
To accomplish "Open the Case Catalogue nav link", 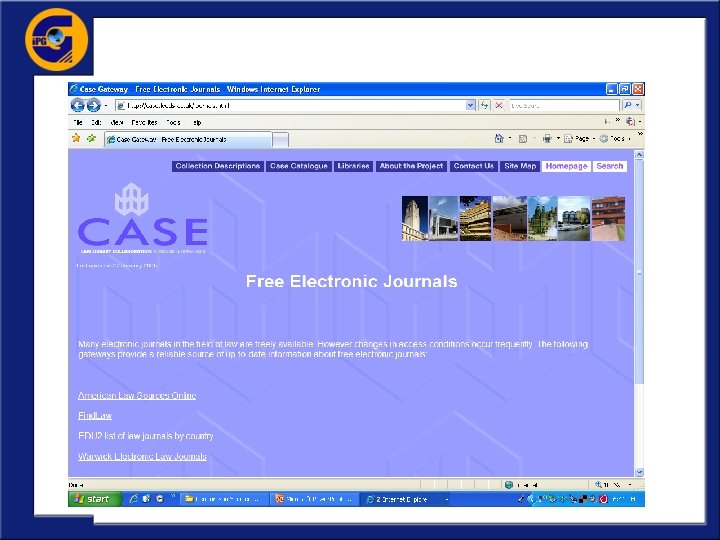I will click(298, 166).
